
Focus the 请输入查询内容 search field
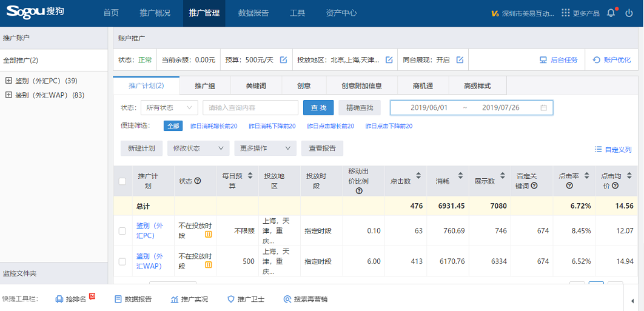click(x=250, y=108)
